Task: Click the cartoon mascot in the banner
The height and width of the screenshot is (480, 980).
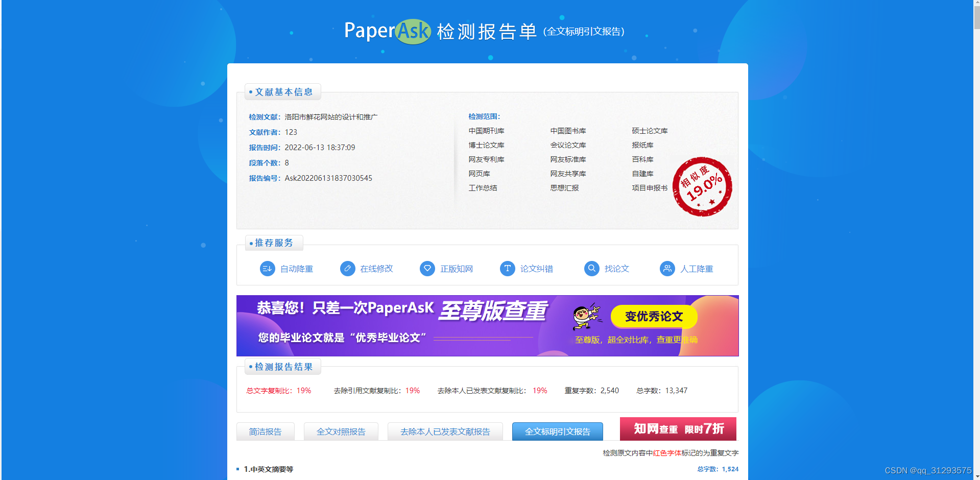Action: click(586, 317)
